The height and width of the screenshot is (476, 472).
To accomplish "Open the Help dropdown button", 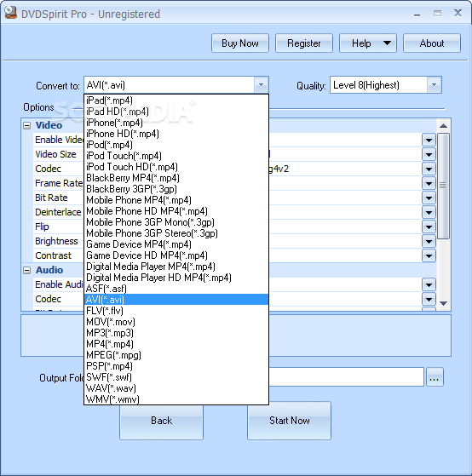I will (x=367, y=43).
